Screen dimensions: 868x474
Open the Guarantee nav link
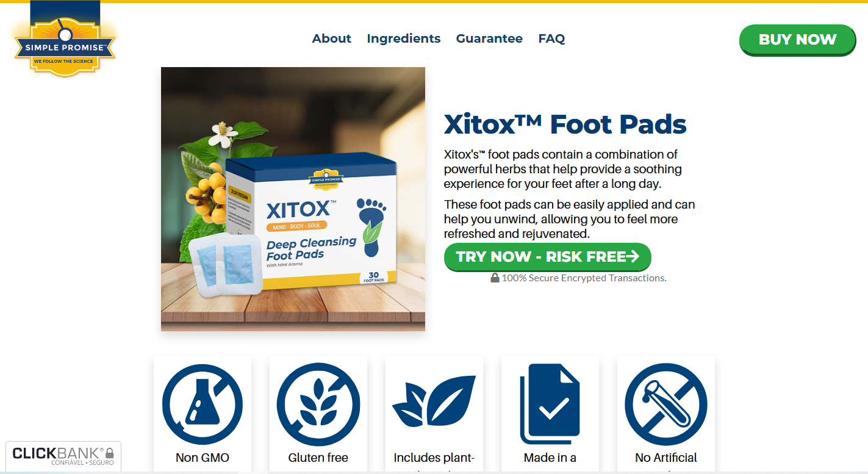coord(489,38)
